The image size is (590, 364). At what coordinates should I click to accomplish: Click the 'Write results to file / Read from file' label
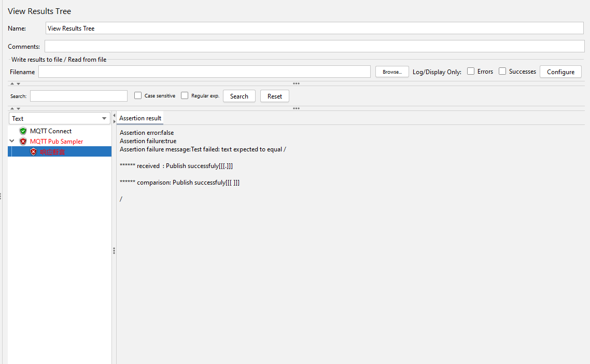pyautogui.click(x=59, y=60)
